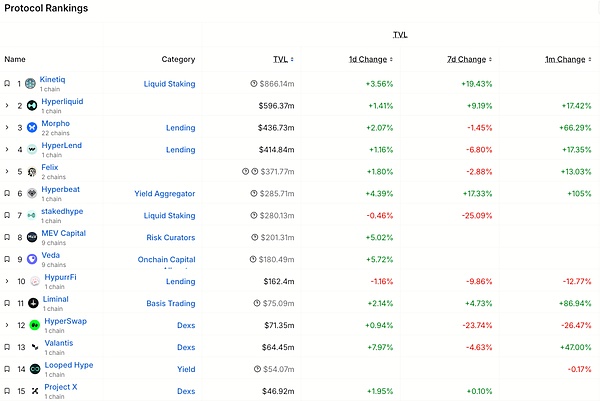Sort by 1m Change column header
Viewport: 600px width, 401px height.
pyautogui.click(x=565, y=59)
